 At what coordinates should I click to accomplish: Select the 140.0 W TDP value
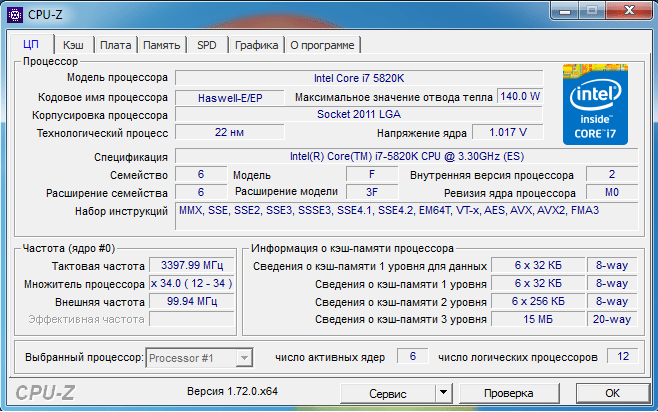520,96
